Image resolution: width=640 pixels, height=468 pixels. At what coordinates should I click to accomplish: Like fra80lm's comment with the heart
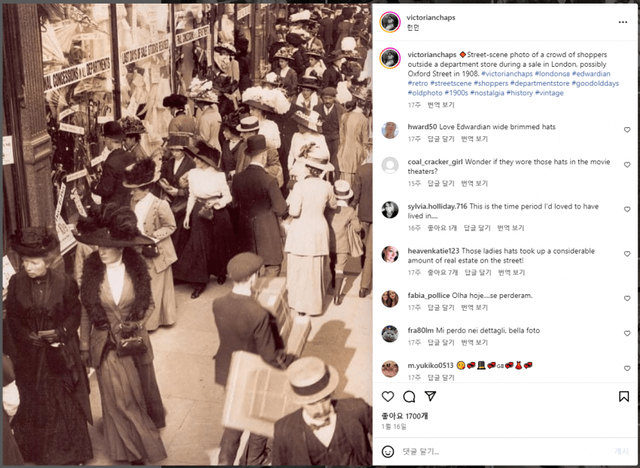[627, 333]
